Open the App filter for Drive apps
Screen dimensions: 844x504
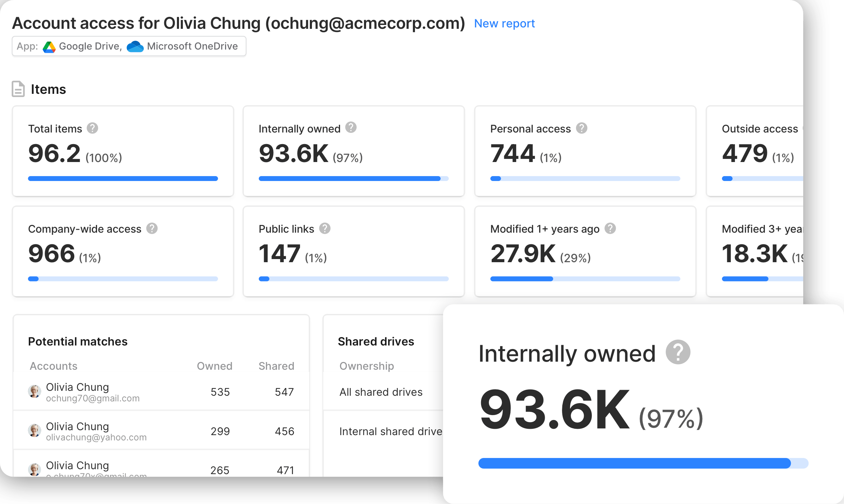pos(129,46)
